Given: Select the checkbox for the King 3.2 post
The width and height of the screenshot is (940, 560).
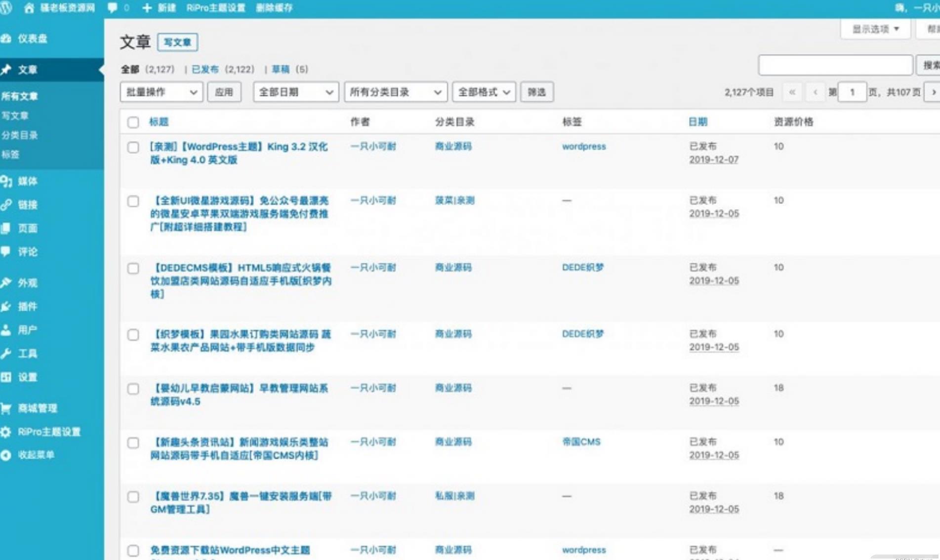Looking at the screenshot, I should pos(133,147).
